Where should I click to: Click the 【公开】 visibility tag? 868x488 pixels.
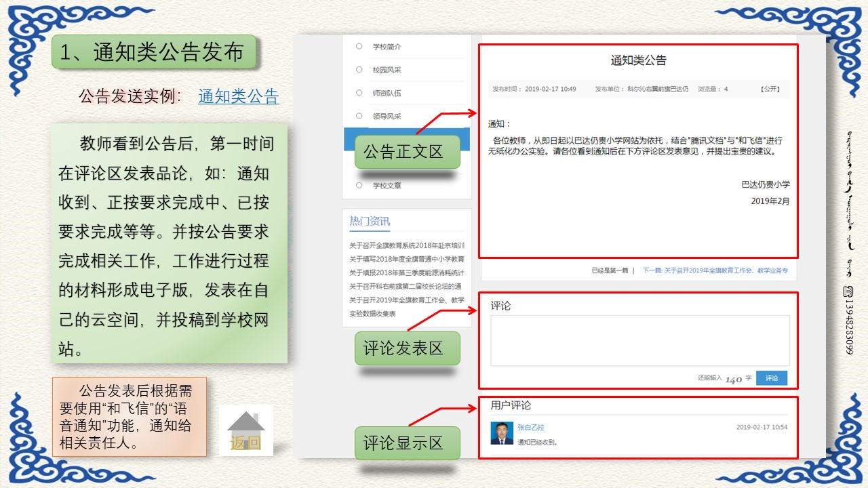pyautogui.click(x=770, y=89)
